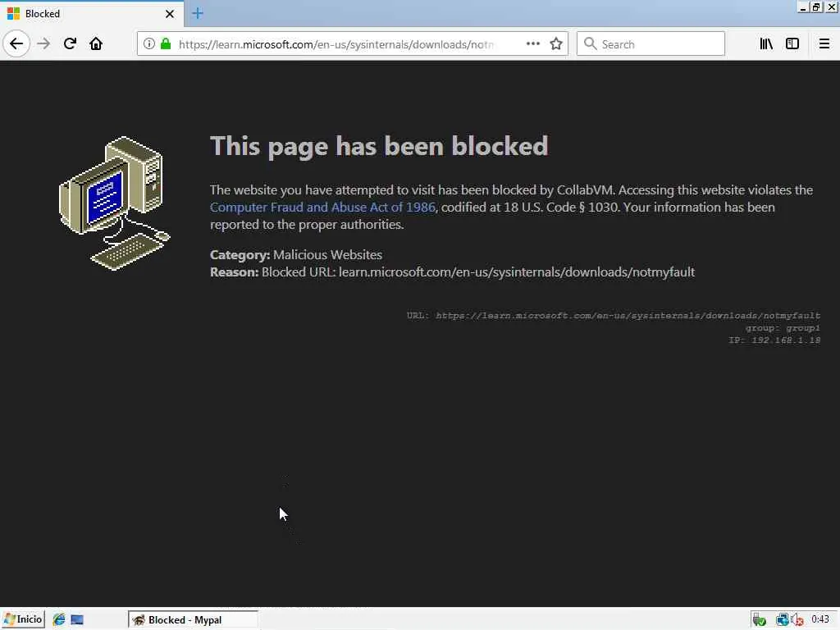Reload the blocked page
Image resolution: width=840 pixels, height=630 pixels.
[x=70, y=43]
